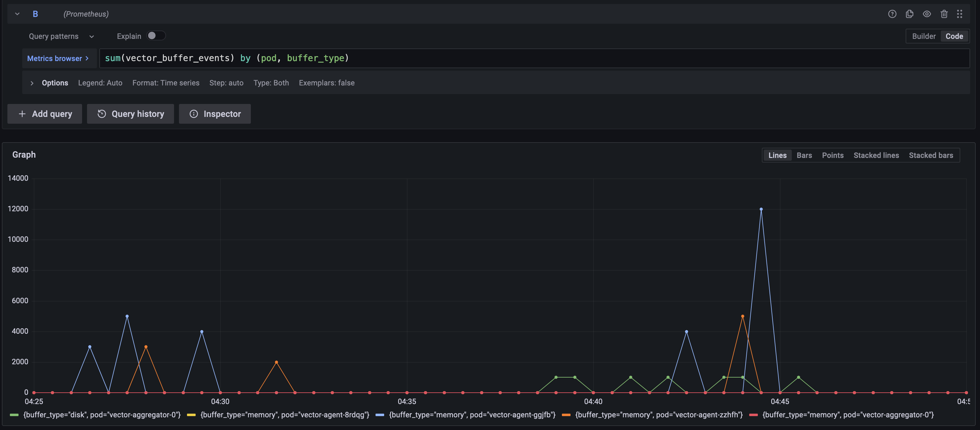Open Query history

click(x=130, y=114)
